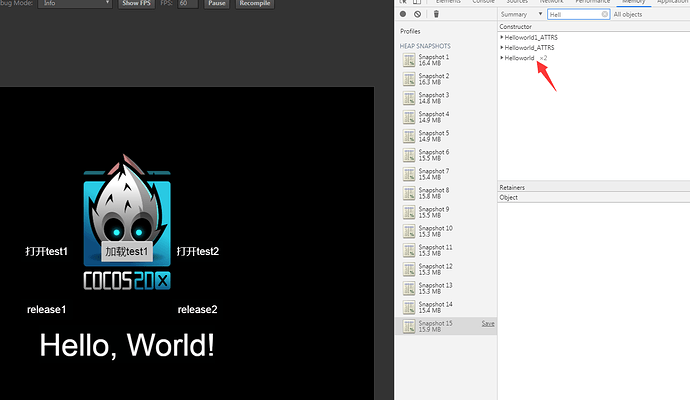This screenshot has height=400, width=690.
Task: Switch to the Performance tab
Action: point(592,2)
